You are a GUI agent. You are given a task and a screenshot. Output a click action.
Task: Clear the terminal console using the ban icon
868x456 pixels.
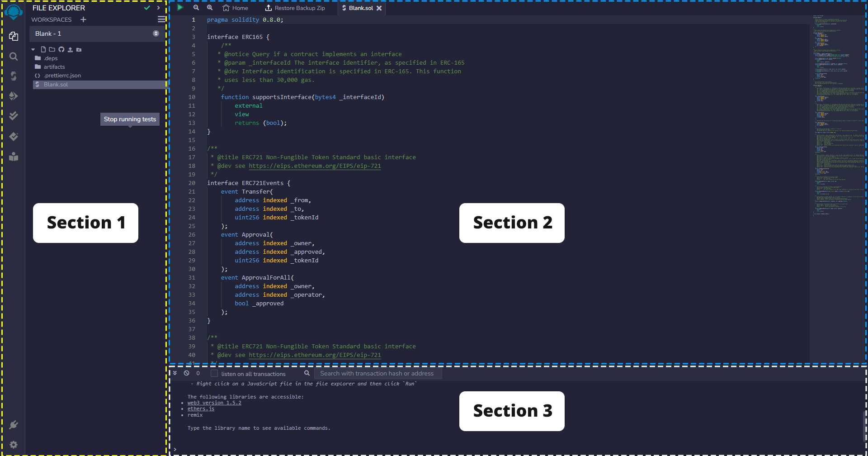187,373
